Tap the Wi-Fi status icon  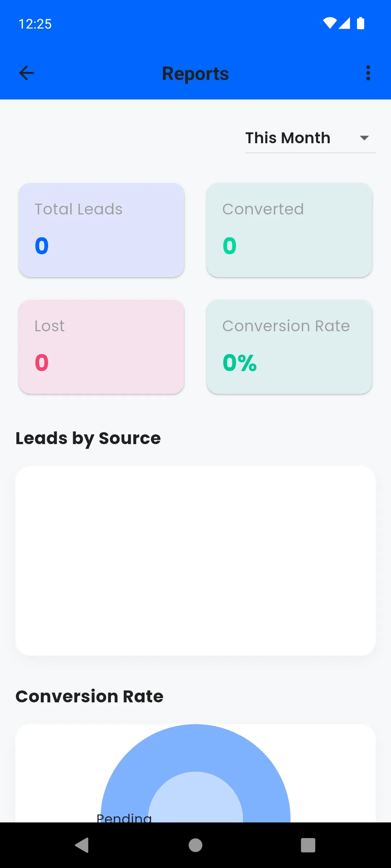pyautogui.click(x=330, y=23)
